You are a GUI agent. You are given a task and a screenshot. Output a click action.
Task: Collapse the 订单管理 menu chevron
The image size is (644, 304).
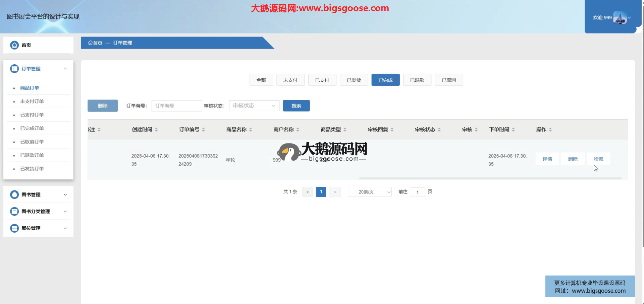[x=65, y=69]
